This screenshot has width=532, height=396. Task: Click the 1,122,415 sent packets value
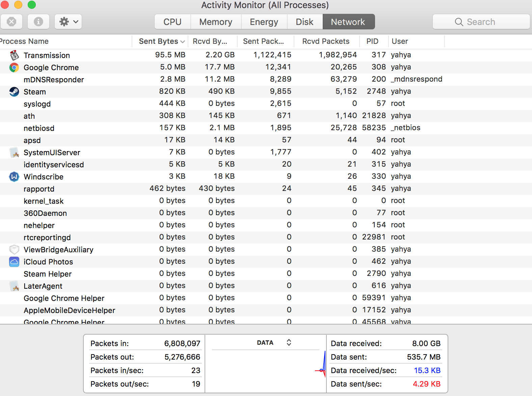coord(272,55)
